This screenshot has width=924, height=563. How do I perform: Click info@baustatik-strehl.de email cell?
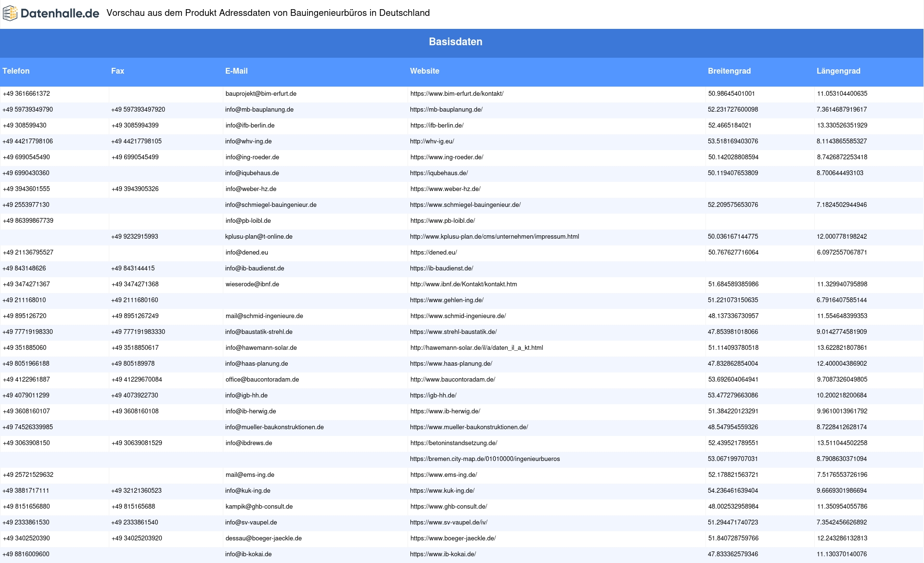click(259, 332)
